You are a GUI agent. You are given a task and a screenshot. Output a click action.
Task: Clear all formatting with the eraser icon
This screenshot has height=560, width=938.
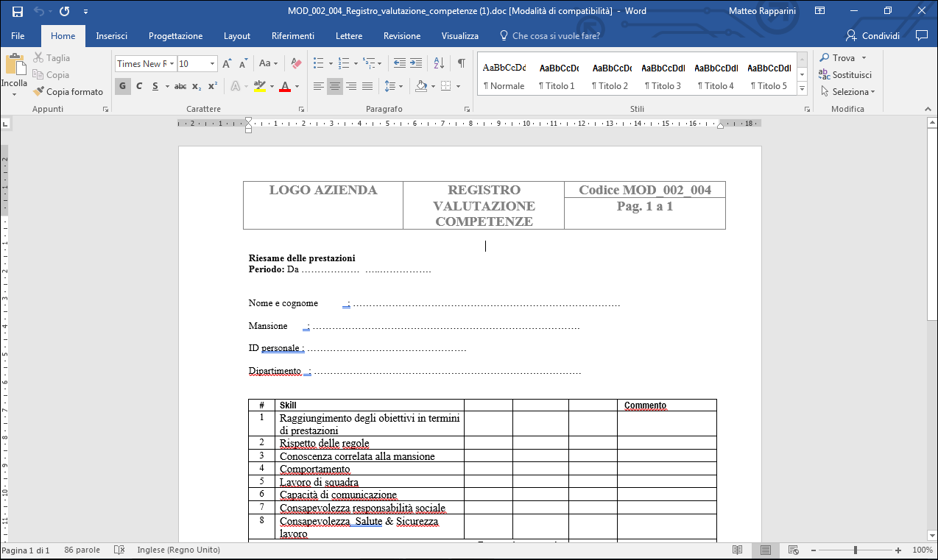(296, 64)
